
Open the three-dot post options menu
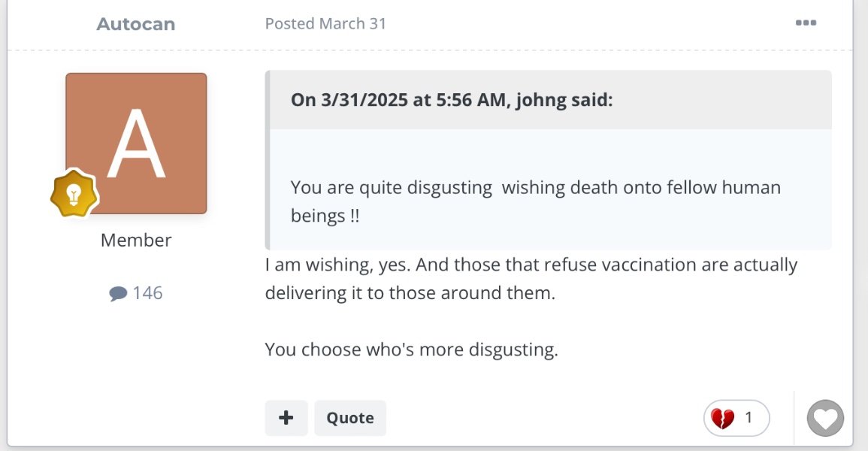[x=806, y=23]
